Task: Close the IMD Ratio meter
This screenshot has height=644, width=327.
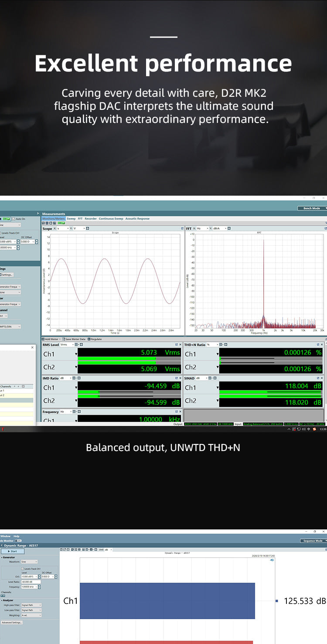Action: 181,378
